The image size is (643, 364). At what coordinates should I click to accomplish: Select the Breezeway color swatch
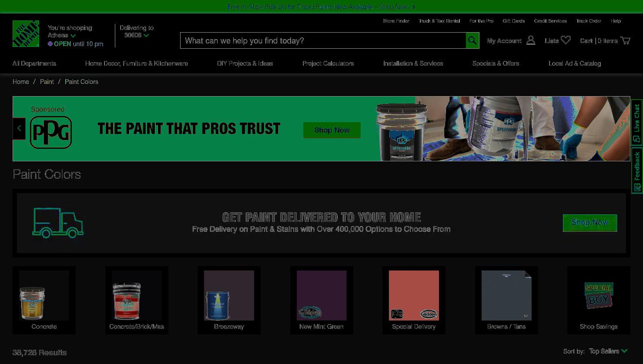(x=229, y=300)
